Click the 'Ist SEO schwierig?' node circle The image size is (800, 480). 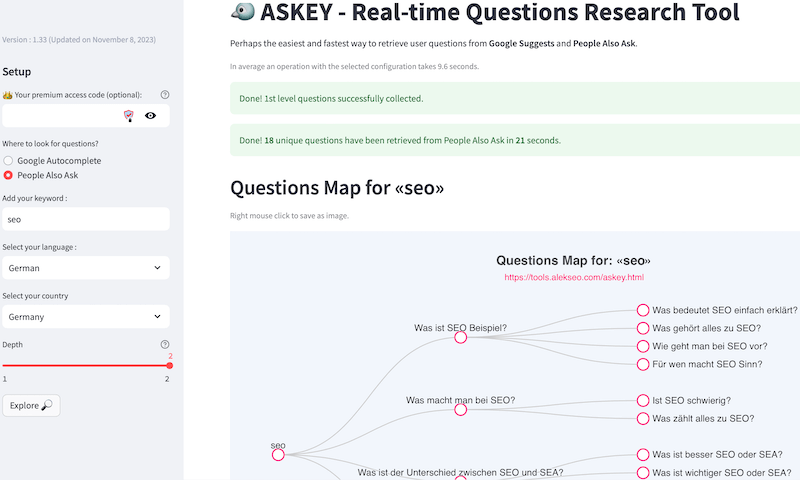tap(643, 401)
